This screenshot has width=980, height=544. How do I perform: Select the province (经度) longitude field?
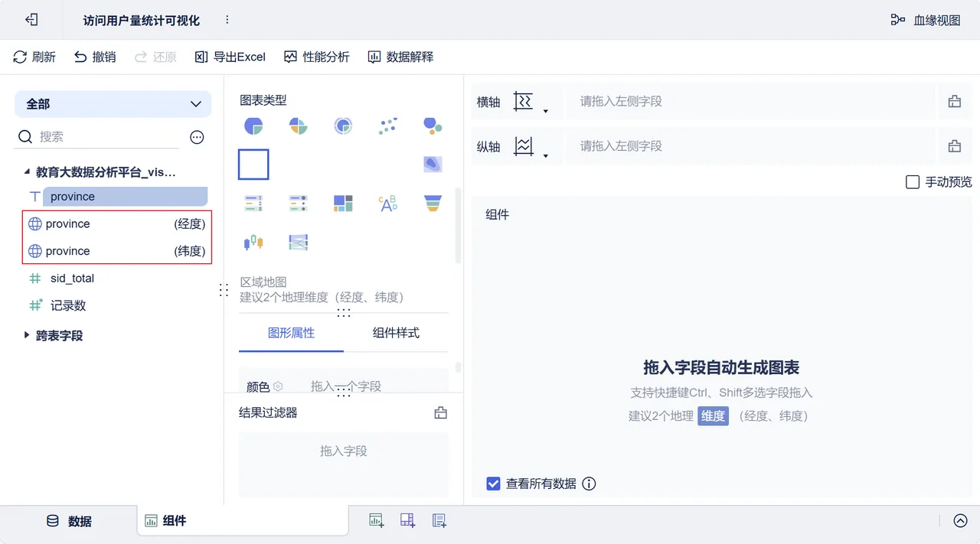pos(116,224)
